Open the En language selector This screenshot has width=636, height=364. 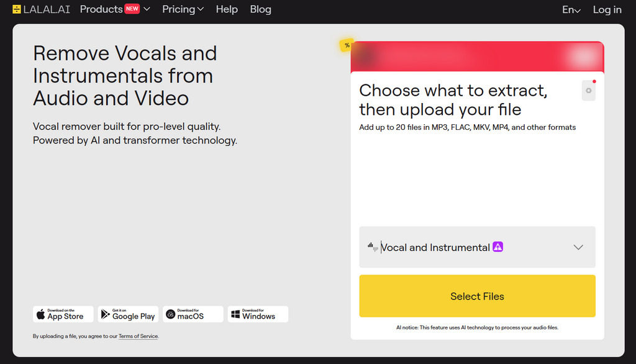[571, 10]
